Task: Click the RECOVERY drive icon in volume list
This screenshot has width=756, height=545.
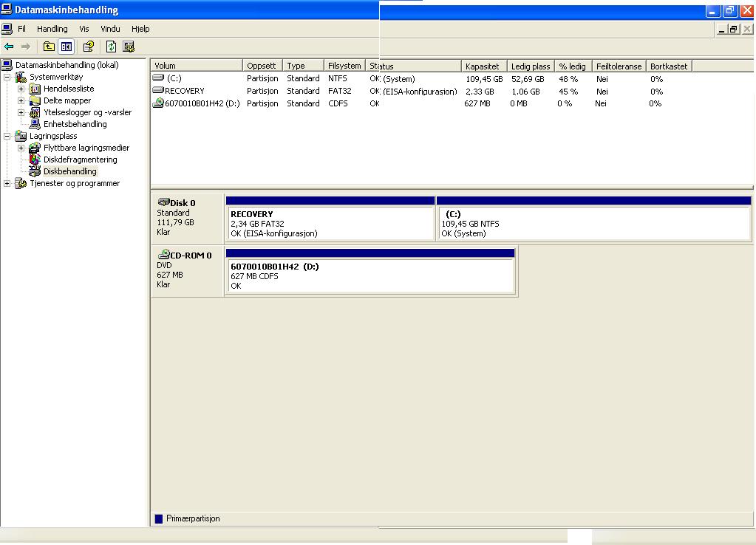Action: (x=158, y=90)
